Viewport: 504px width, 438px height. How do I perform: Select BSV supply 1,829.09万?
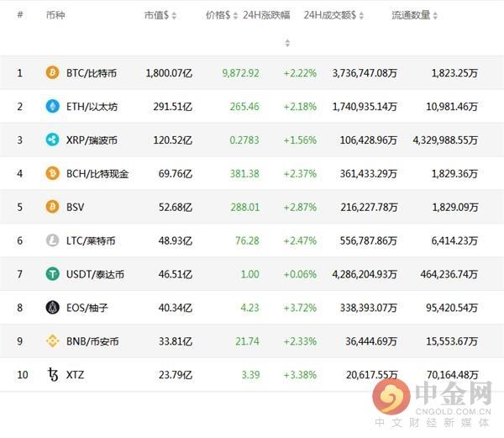click(x=455, y=207)
